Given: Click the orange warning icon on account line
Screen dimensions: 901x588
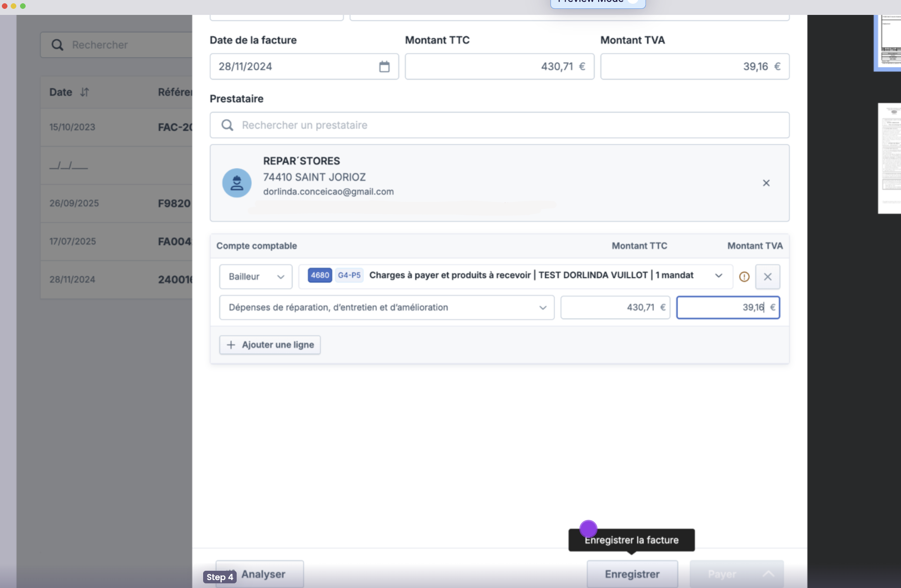Looking at the screenshot, I should [x=744, y=277].
